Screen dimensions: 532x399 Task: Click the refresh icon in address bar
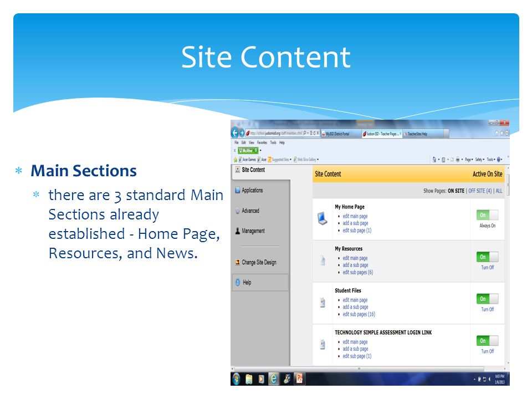point(314,134)
